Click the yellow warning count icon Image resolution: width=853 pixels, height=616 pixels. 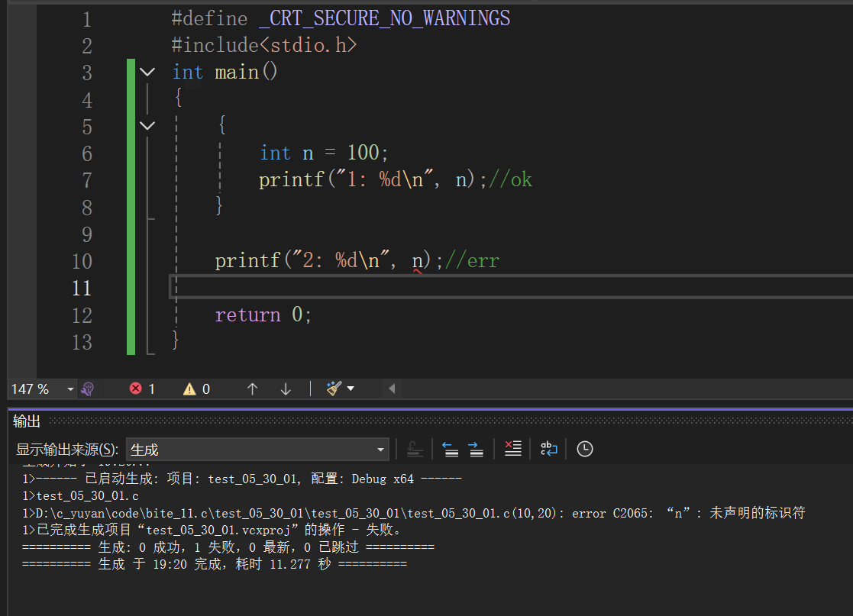pos(189,389)
